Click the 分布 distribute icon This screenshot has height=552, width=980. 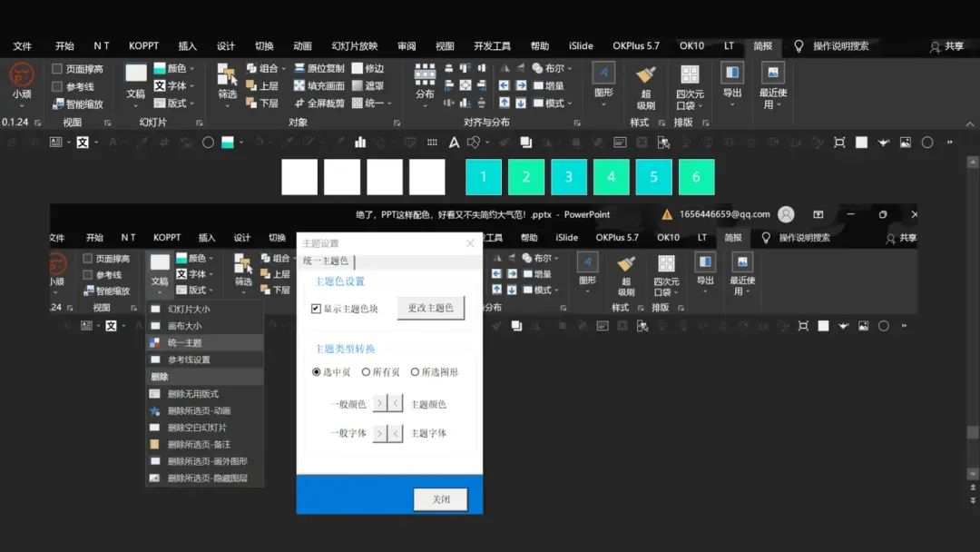tap(425, 74)
